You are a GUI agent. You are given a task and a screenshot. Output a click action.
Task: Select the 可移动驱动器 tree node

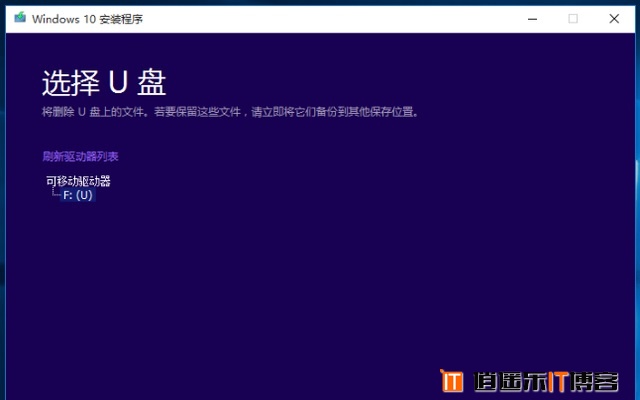78,181
